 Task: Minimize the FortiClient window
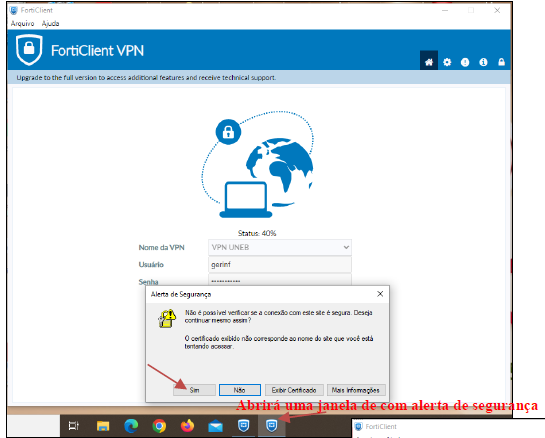445,10
